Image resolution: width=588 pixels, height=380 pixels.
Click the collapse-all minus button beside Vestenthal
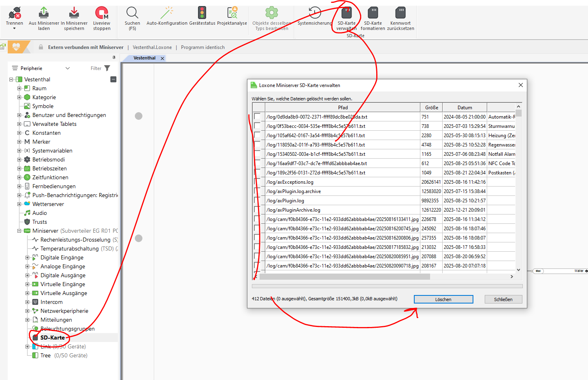coord(113,79)
